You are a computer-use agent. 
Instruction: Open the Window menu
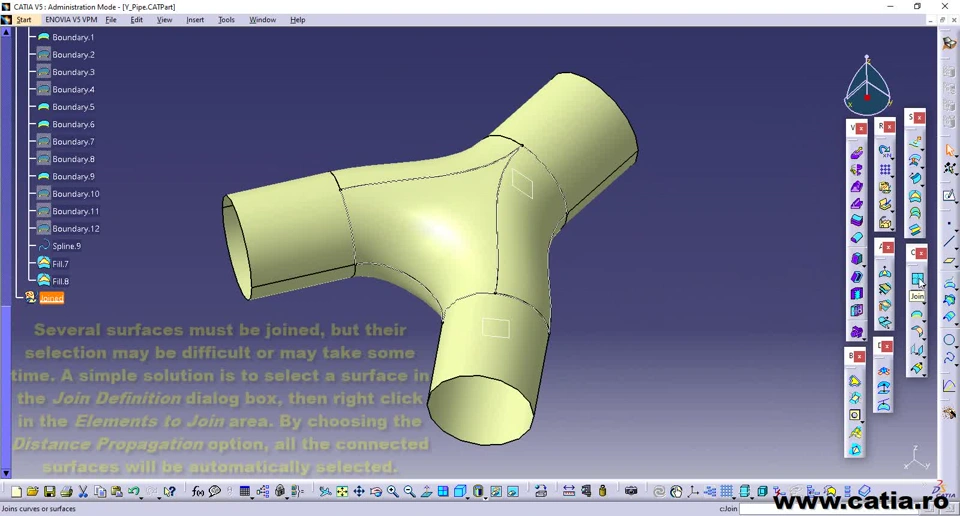(x=263, y=20)
